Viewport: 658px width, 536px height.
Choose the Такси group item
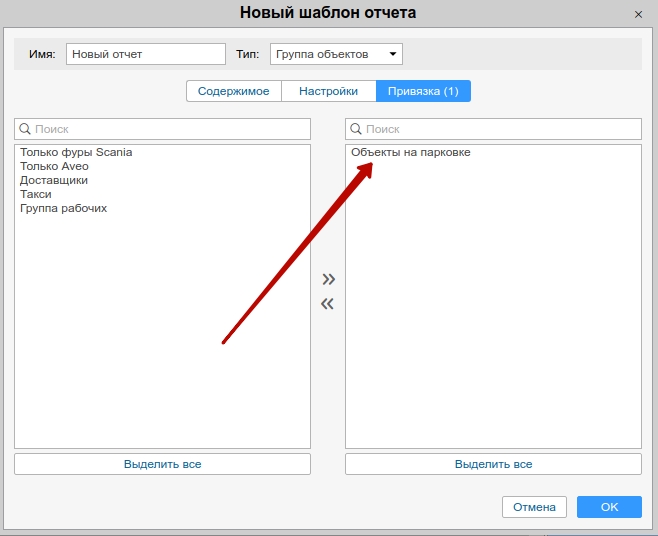pos(36,194)
